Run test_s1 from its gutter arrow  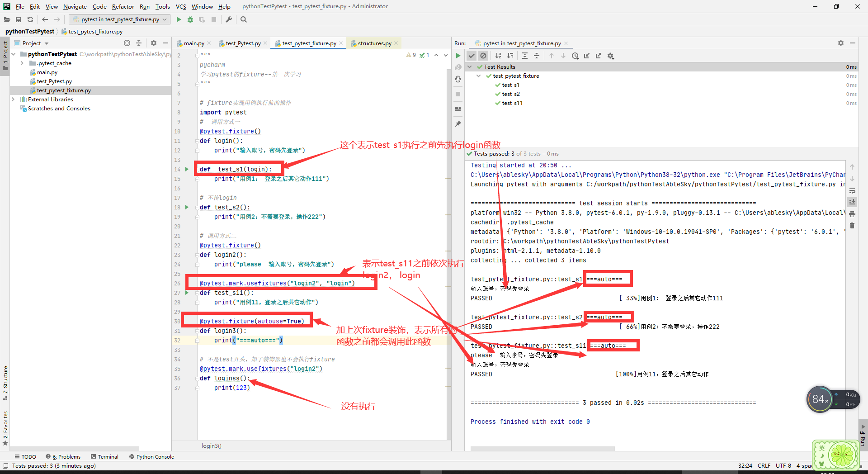pos(187,169)
